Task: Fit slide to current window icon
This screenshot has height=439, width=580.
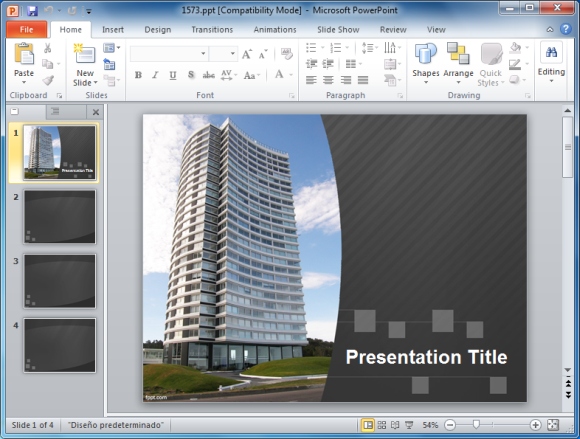Action: click(553, 425)
